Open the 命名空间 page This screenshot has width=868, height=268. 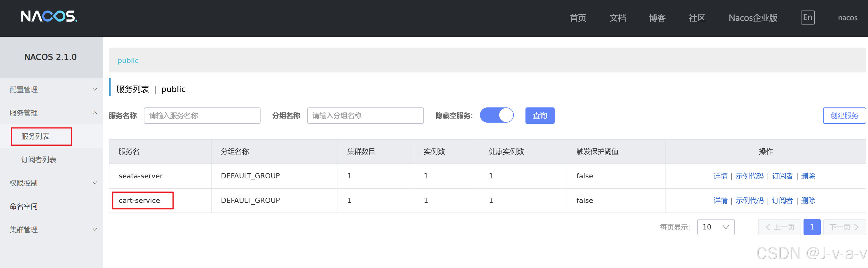point(24,206)
